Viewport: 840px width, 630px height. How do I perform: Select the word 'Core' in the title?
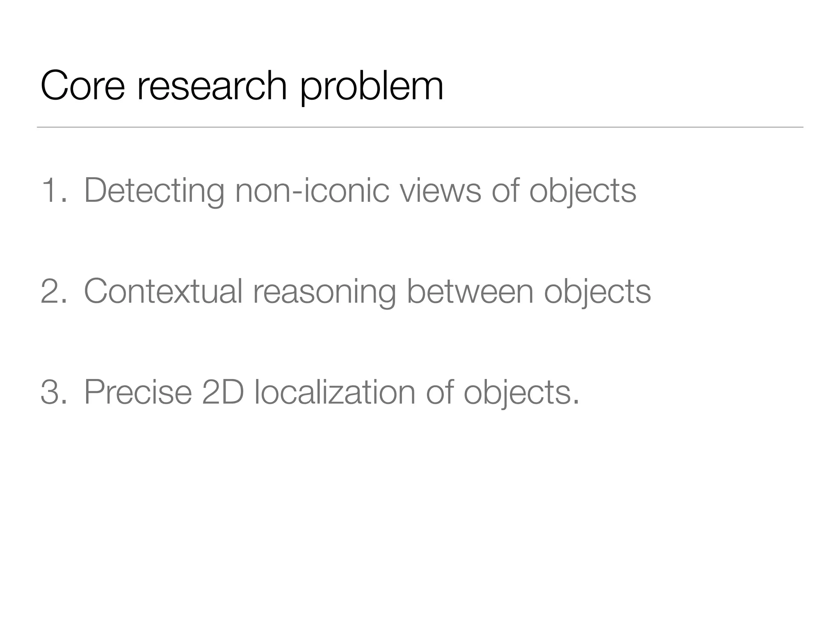coord(82,85)
